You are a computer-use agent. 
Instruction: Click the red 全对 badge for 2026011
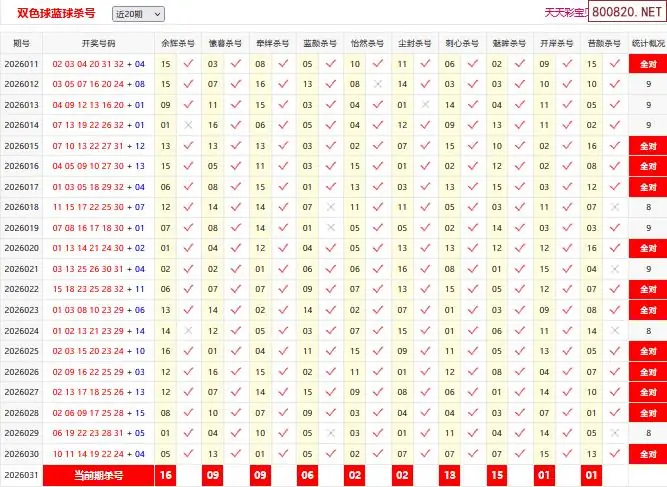click(x=648, y=64)
